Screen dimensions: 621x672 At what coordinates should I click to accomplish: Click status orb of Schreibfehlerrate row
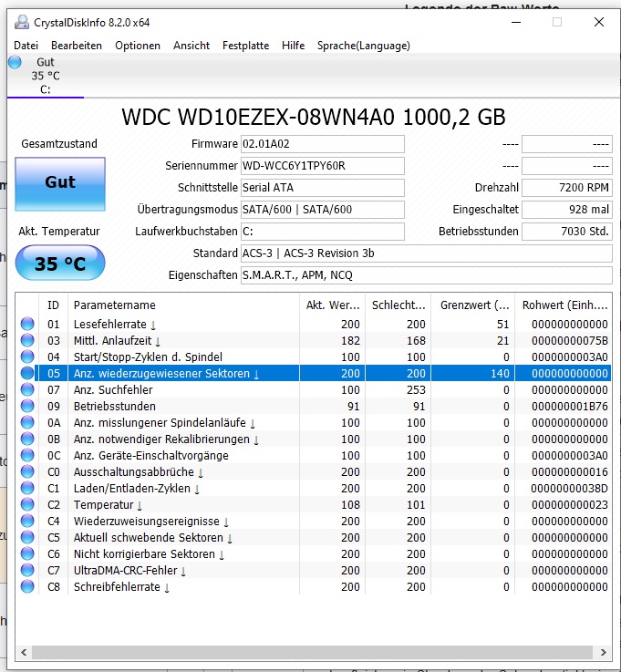pyautogui.click(x=27, y=586)
